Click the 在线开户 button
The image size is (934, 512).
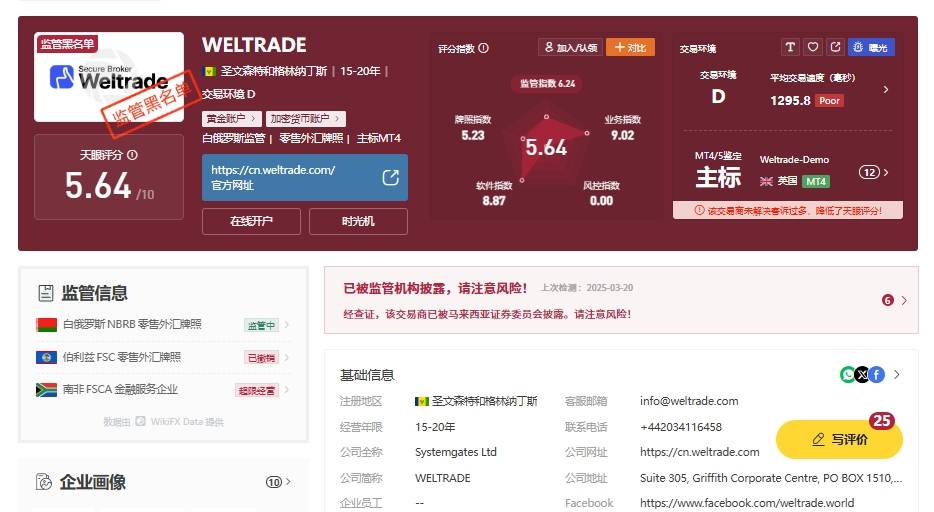coord(251,221)
